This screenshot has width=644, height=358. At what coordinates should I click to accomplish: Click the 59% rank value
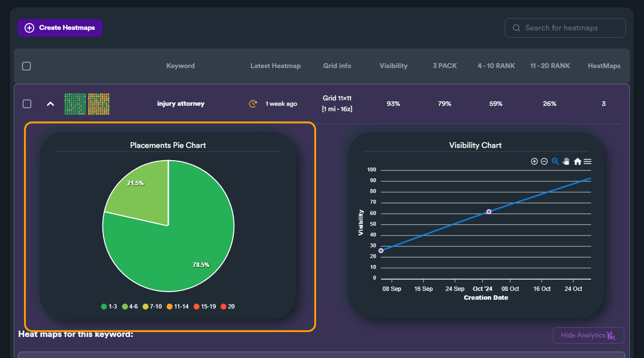pos(496,104)
